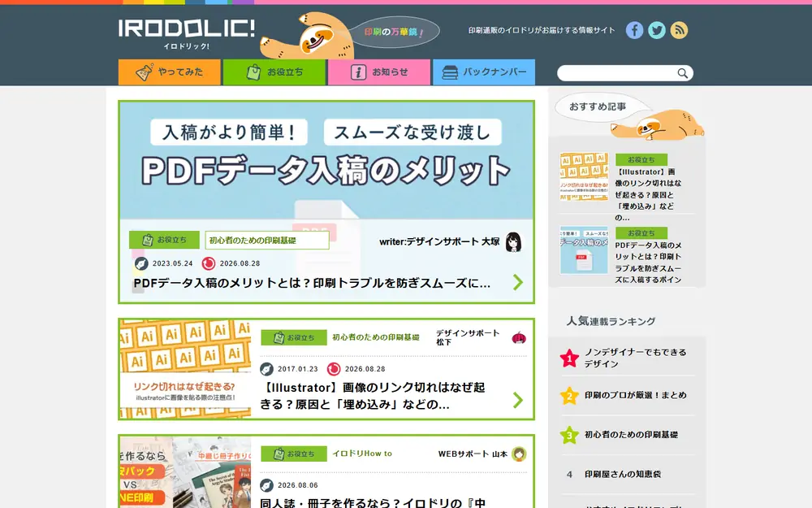The image size is (812, 508).
Task: Open sidebar Illustrator article thumbnail
Action: point(584,176)
